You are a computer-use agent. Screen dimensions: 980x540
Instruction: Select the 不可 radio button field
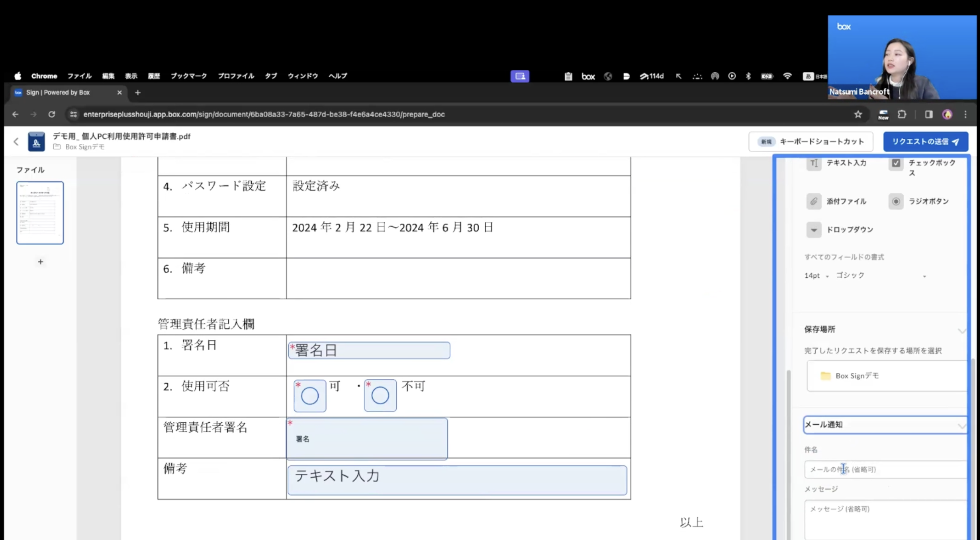click(x=380, y=395)
